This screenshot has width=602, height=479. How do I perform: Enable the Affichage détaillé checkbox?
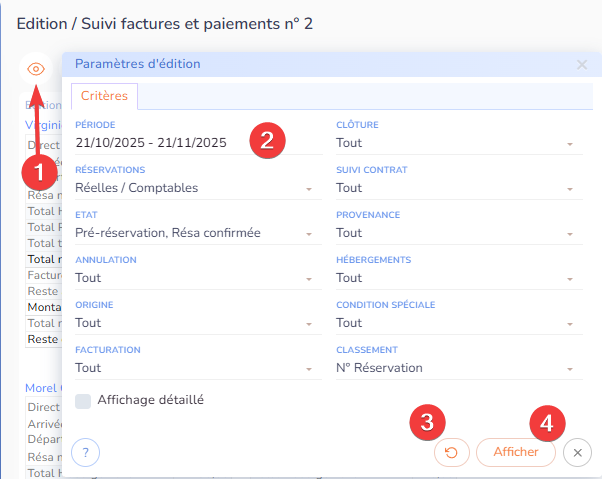(x=84, y=400)
